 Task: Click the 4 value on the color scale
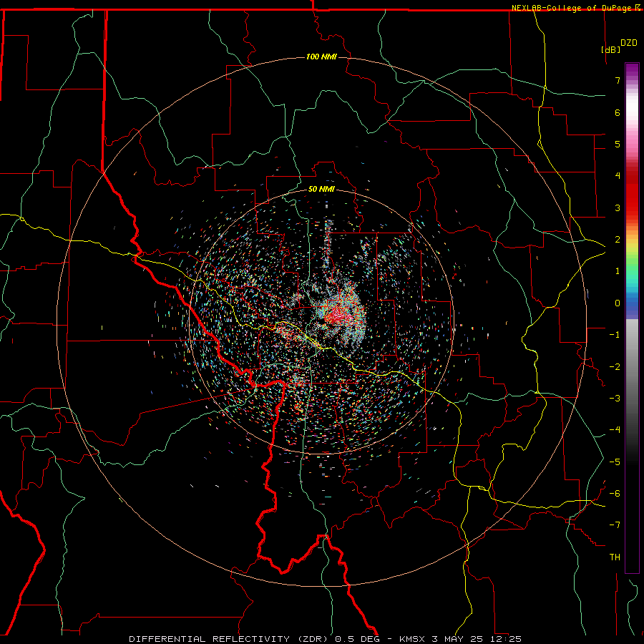click(x=618, y=176)
